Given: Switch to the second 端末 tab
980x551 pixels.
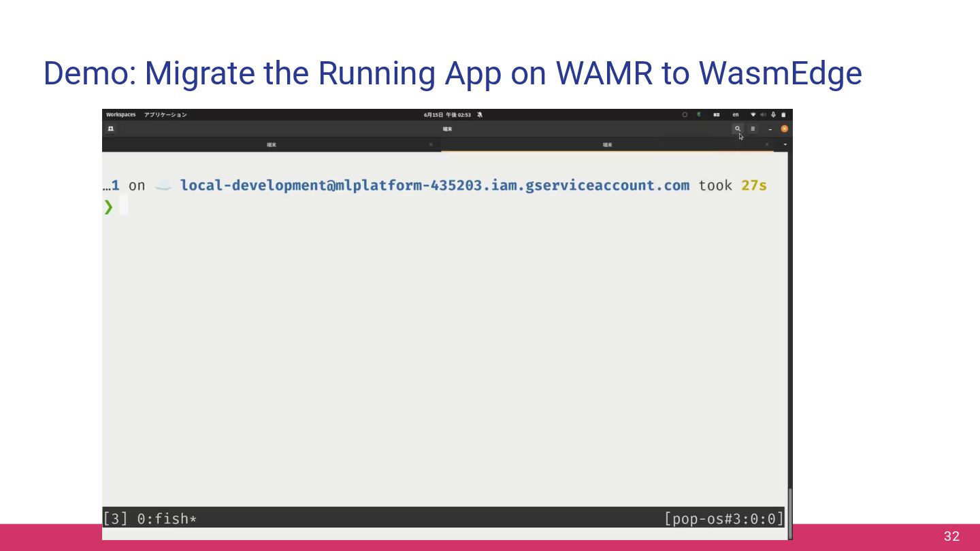Looking at the screenshot, I should tap(607, 145).
